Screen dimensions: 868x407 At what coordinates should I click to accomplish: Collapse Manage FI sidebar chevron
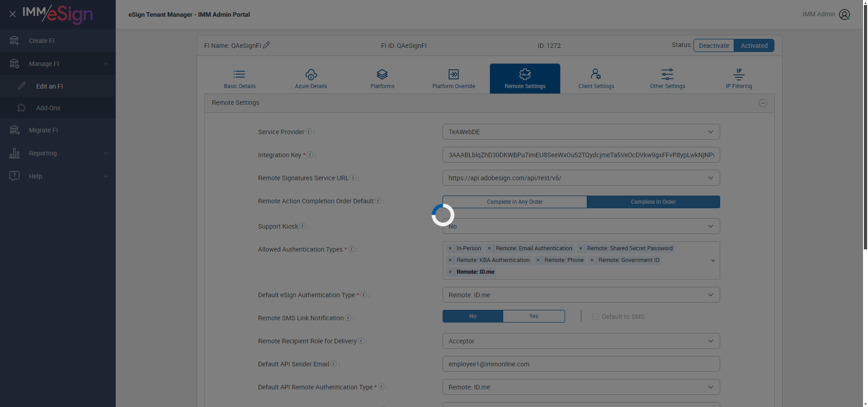[106, 64]
